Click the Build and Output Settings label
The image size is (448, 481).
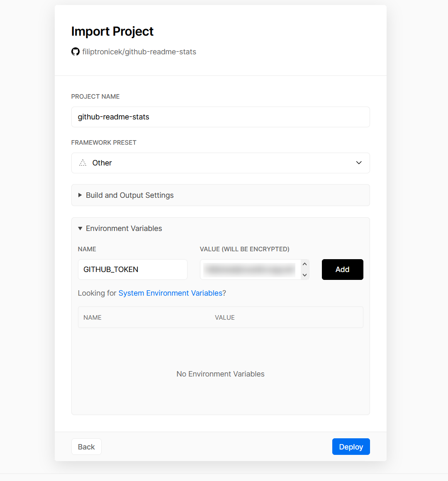pyautogui.click(x=129, y=195)
